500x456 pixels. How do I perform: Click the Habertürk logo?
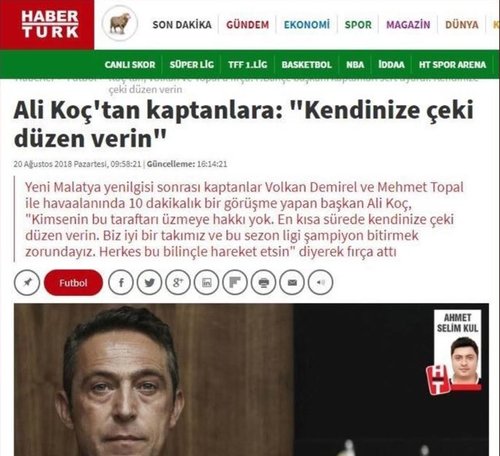pos(47,24)
